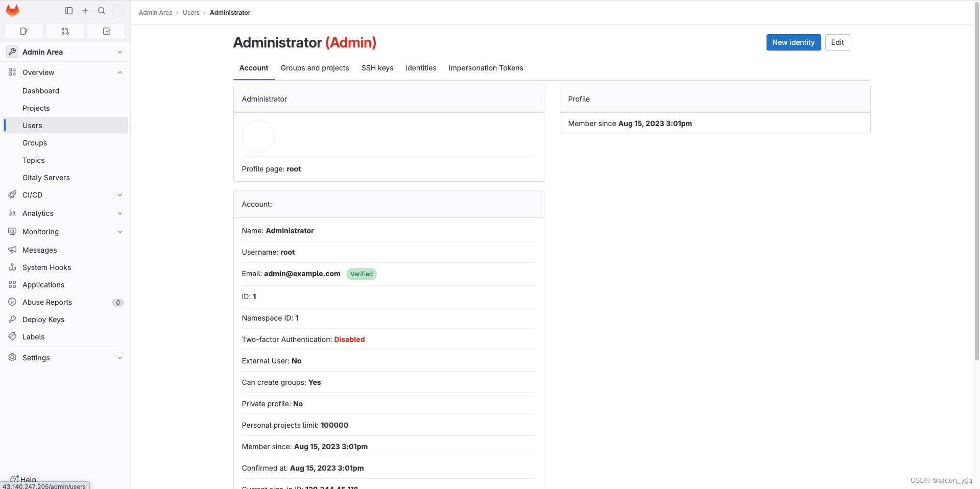The image size is (980, 489).
Task: Click the Deploy Keys key icon
Action: 12,319
